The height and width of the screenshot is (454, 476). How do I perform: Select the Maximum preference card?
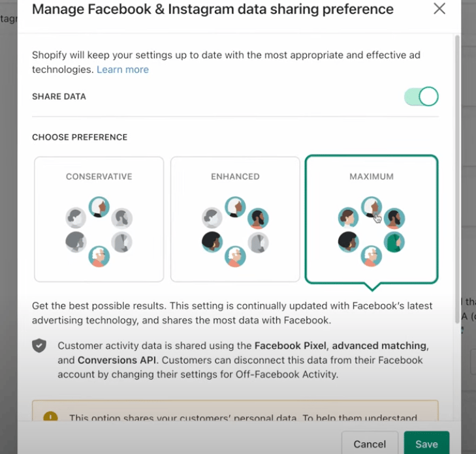[x=372, y=219]
